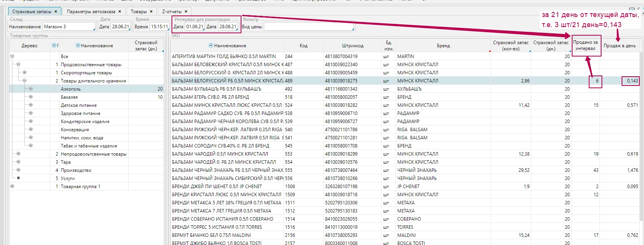
Task: Click the sort icon on SKU Наименование column
Action: pyautogui.click(x=211, y=46)
